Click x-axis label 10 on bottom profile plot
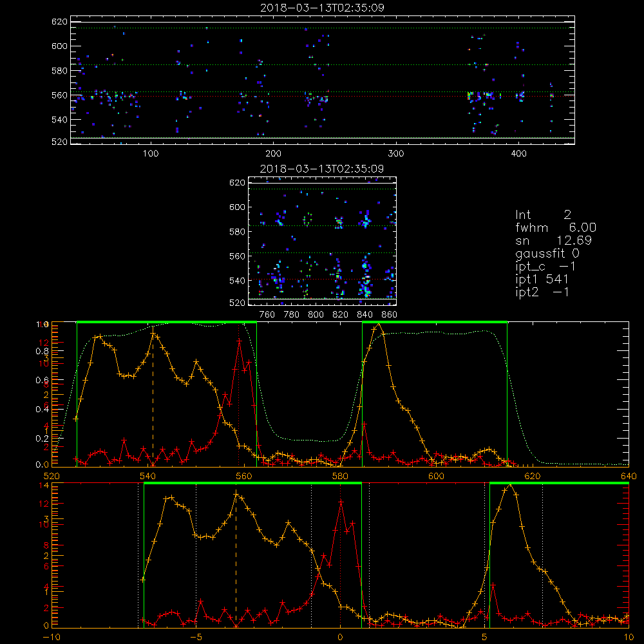 pyautogui.click(x=629, y=637)
